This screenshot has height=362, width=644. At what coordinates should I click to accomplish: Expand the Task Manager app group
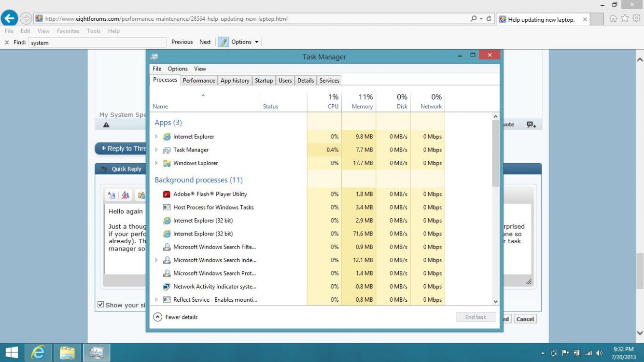click(156, 150)
